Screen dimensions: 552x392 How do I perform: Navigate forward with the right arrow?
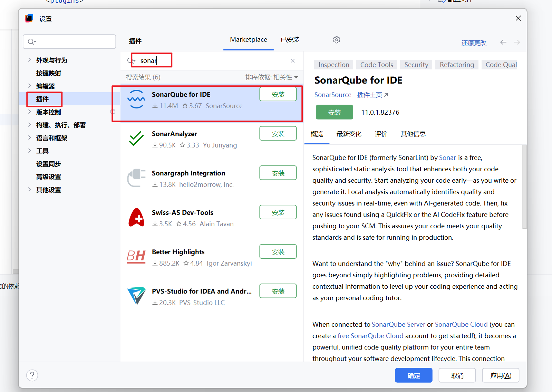[x=517, y=42]
